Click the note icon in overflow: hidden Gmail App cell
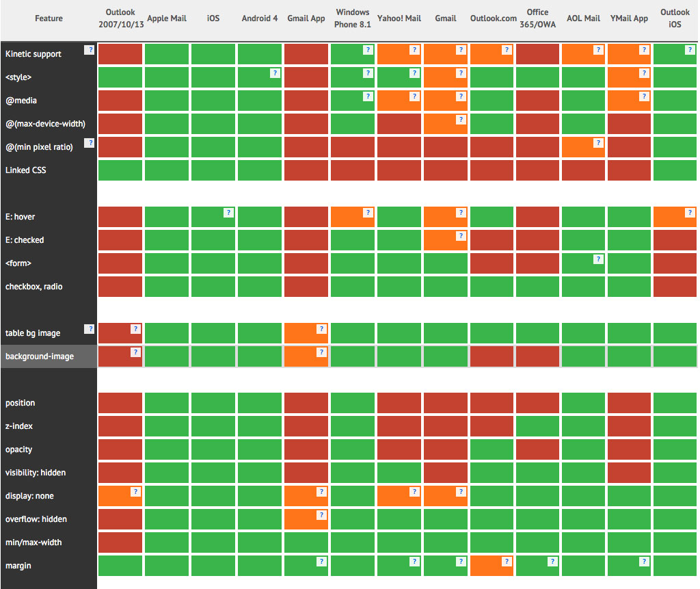The width and height of the screenshot is (700, 589). pos(321,515)
